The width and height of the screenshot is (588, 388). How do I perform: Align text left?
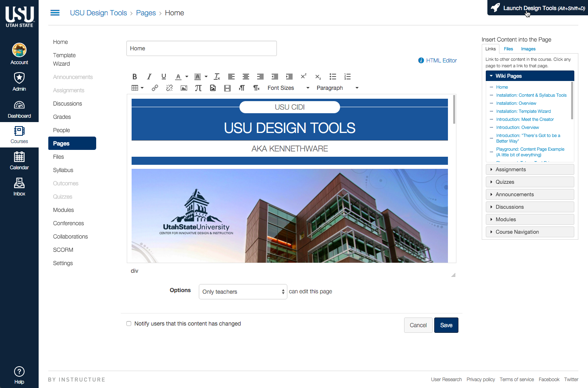coord(231,77)
